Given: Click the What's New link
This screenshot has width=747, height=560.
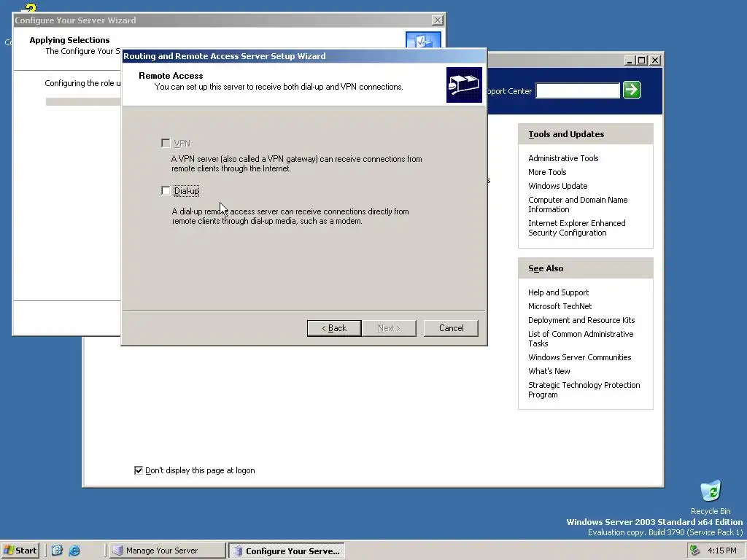Looking at the screenshot, I should tap(549, 371).
